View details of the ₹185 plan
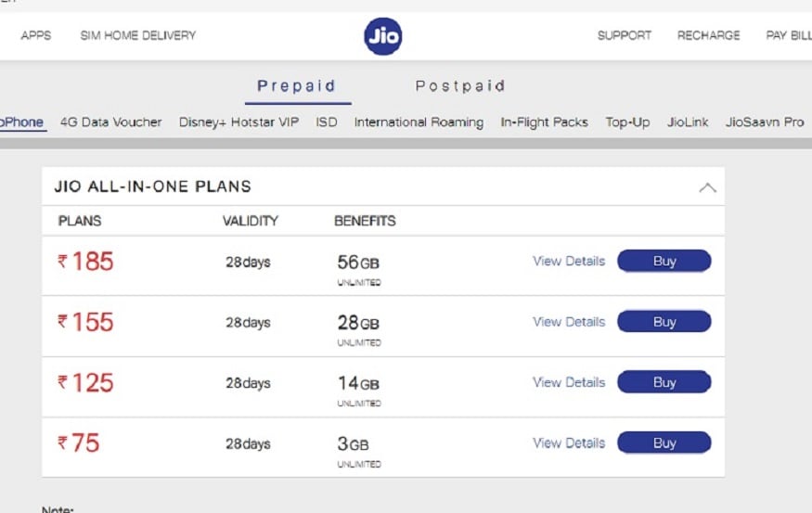The width and height of the screenshot is (812, 513). pos(568,262)
